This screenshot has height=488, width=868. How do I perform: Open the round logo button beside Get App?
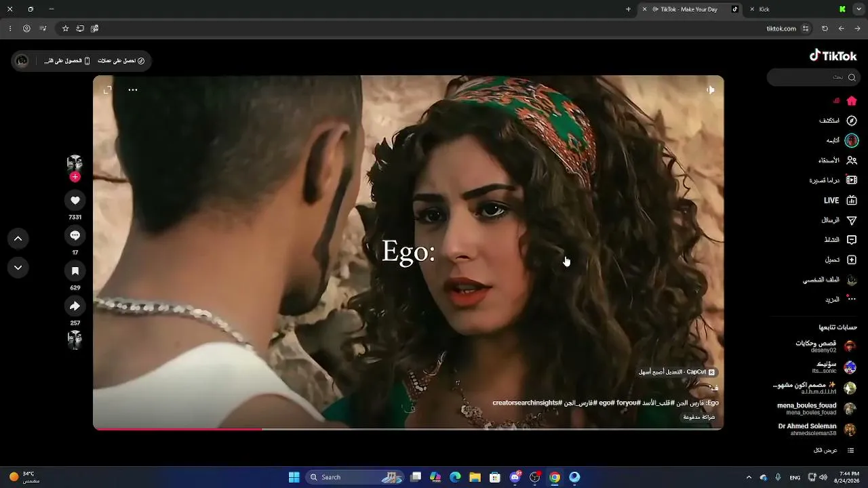click(x=22, y=61)
